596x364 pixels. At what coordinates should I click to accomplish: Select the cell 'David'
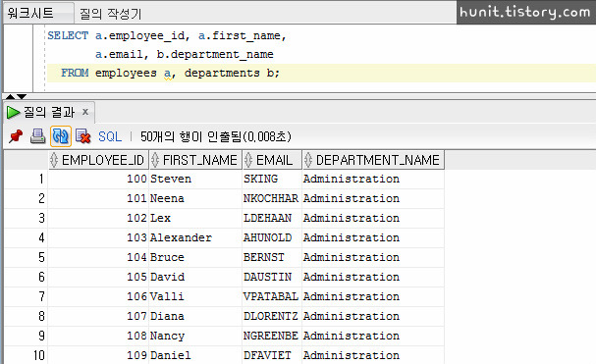click(x=195, y=277)
